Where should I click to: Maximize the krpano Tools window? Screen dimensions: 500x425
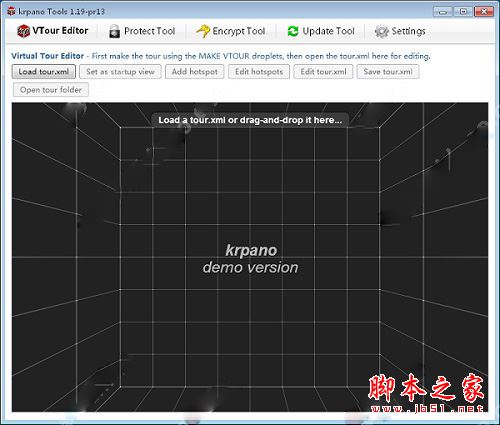click(x=463, y=12)
